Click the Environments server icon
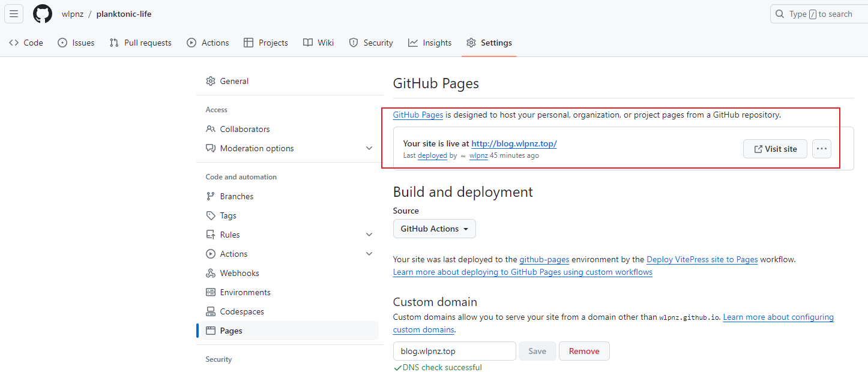The height and width of the screenshot is (372, 868). (211, 292)
